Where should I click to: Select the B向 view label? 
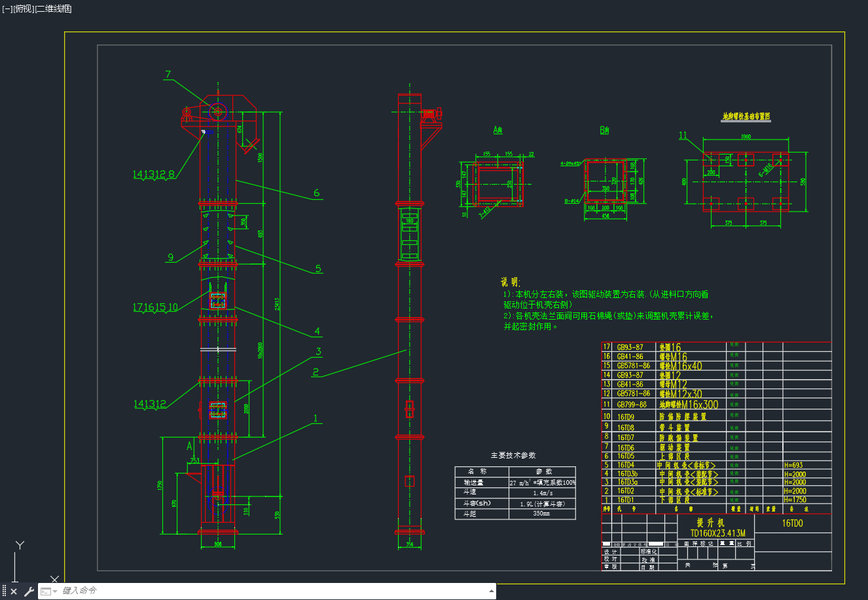pyautogui.click(x=604, y=130)
